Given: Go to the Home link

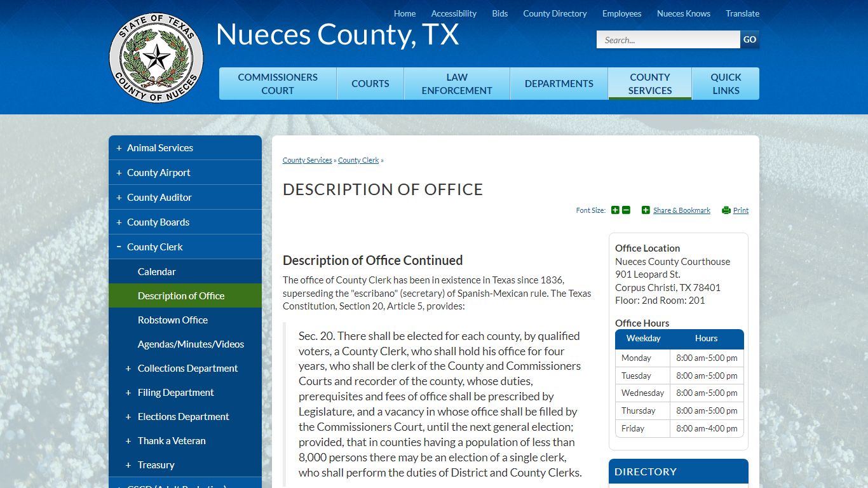Looking at the screenshot, I should [405, 13].
